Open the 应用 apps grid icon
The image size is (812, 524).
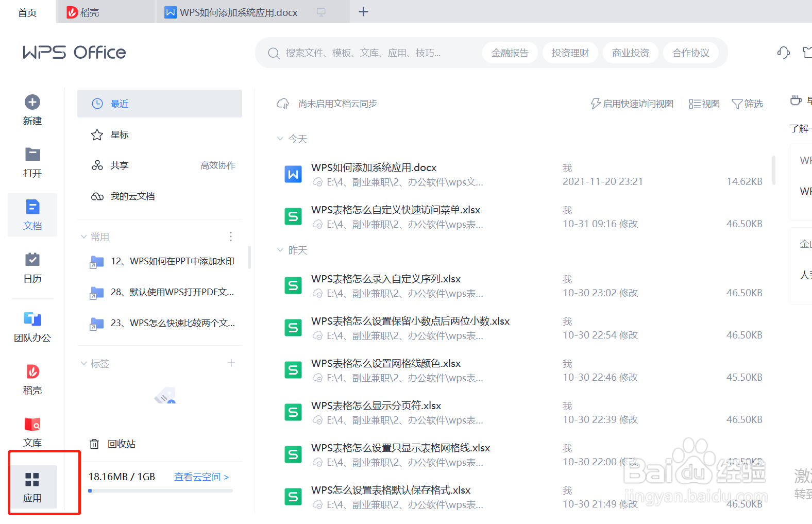click(32, 480)
